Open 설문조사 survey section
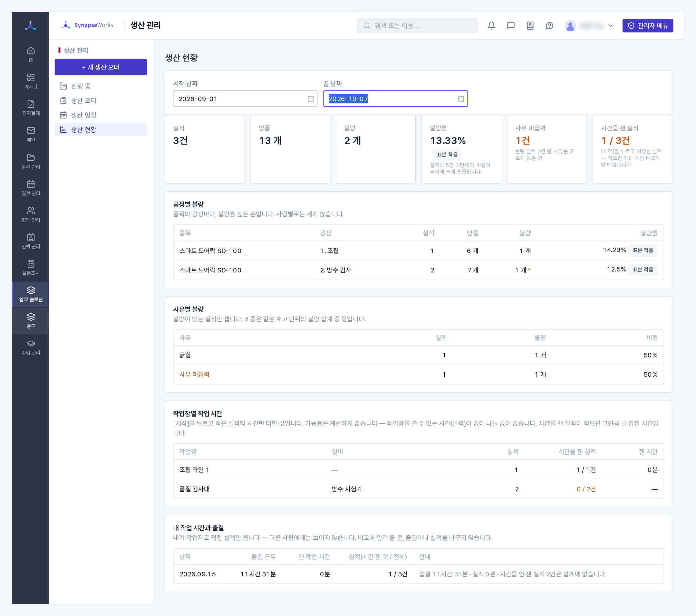The image size is (696, 616). [x=31, y=268]
